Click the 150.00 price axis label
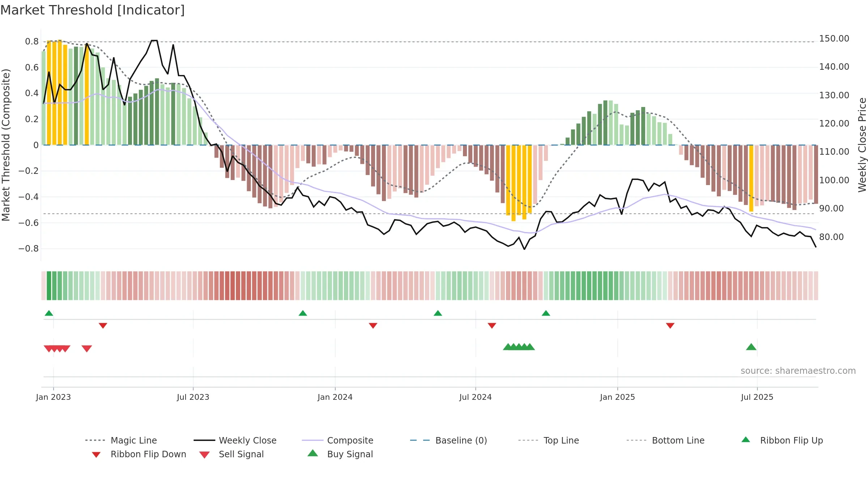This screenshot has height=488, width=868. coord(834,38)
